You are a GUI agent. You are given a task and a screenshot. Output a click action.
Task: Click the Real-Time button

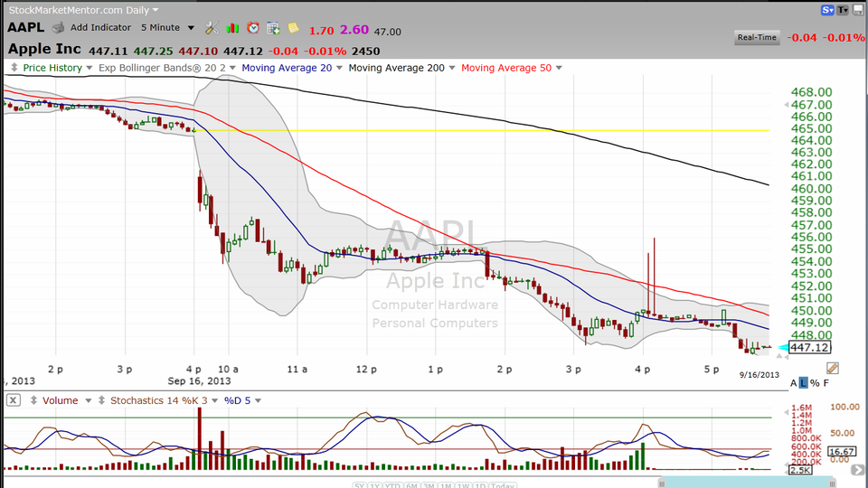757,37
